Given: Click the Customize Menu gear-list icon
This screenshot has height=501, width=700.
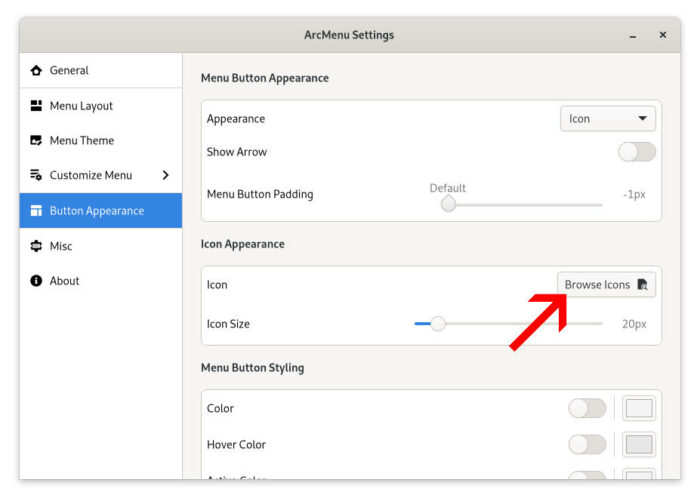Looking at the screenshot, I should 36,175.
